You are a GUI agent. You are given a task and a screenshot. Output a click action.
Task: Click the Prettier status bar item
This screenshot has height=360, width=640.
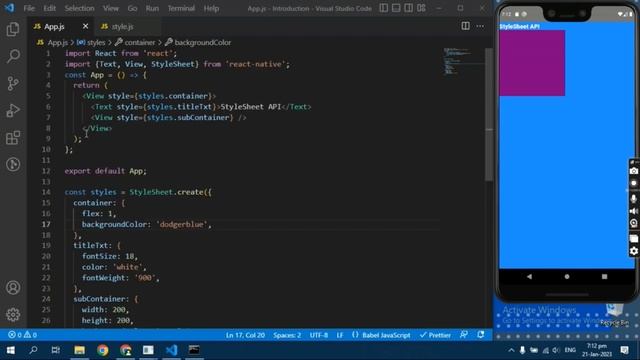point(435,335)
